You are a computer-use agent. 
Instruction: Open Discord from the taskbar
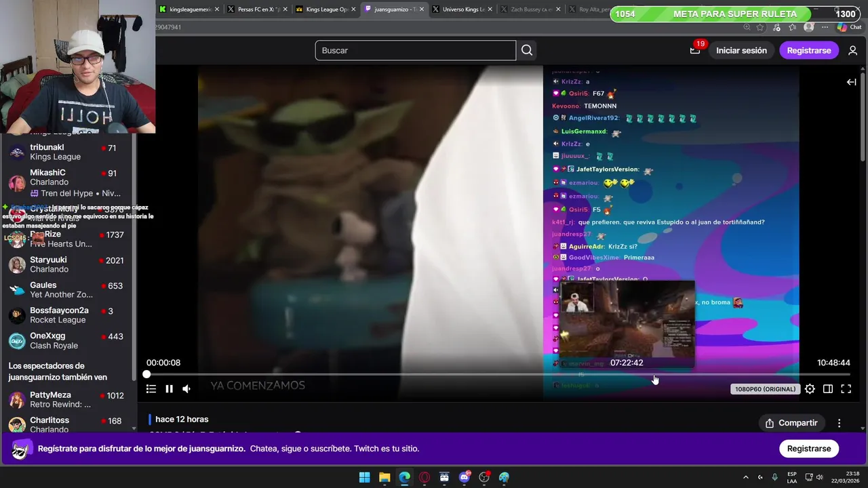[x=465, y=477]
